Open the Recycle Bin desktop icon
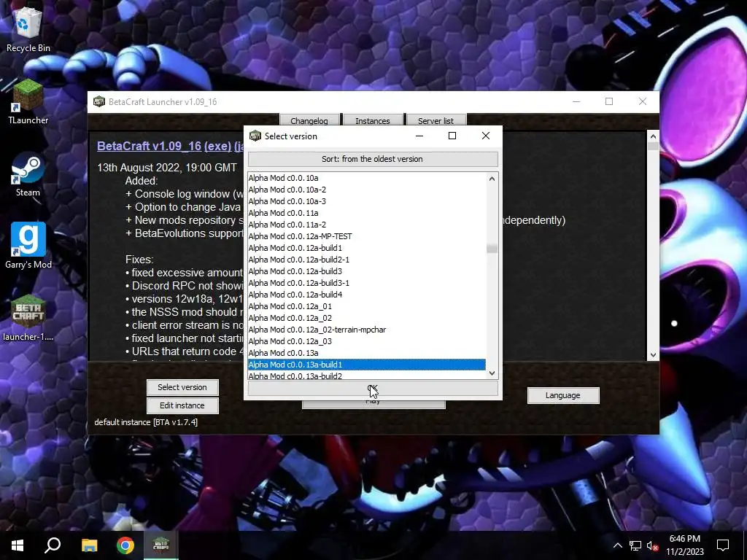This screenshot has width=747, height=560. (28, 29)
